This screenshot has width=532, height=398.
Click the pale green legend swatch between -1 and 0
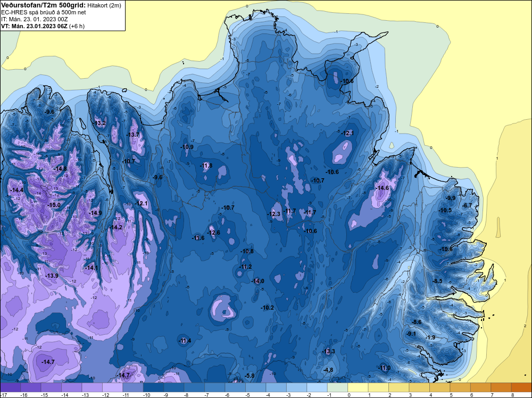337,387
